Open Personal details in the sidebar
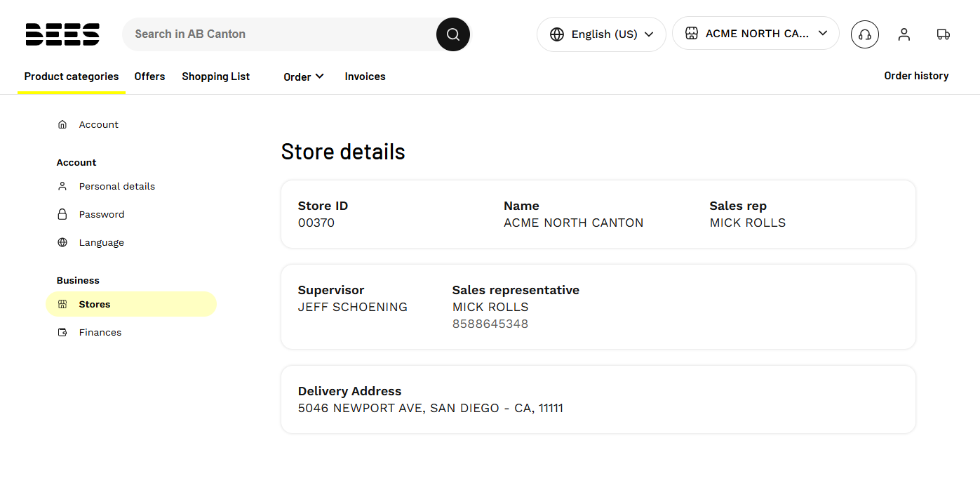Screen dimensions: 980x502 (x=117, y=186)
